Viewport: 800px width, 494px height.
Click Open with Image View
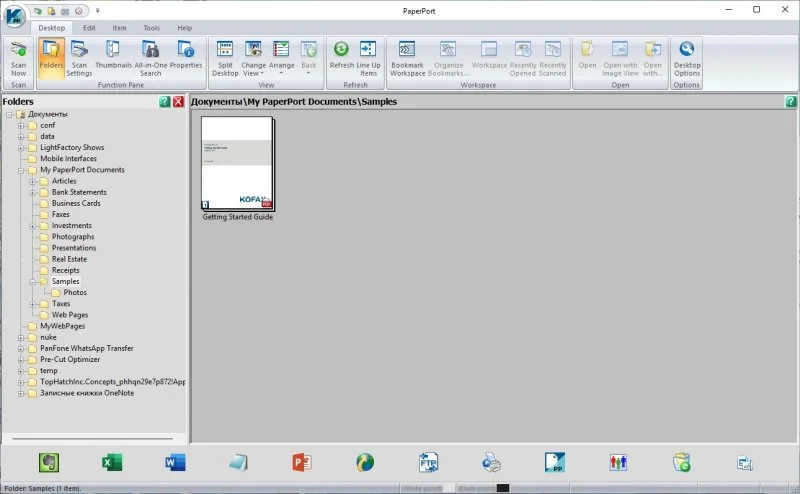click(620, 58)
